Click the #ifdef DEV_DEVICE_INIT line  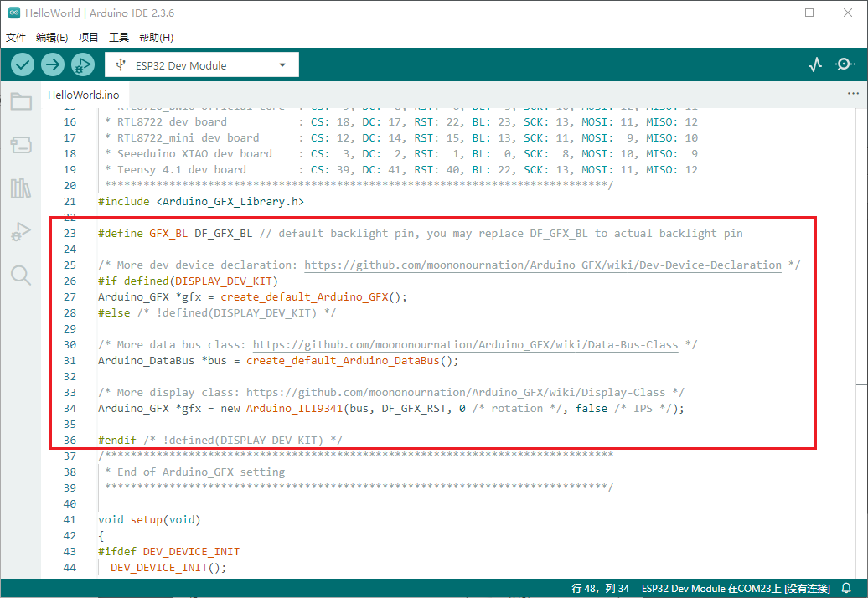pos(169,552)
